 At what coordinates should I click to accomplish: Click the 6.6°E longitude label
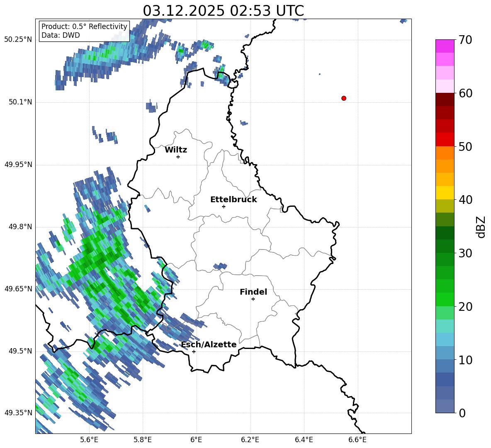(357, 440)
